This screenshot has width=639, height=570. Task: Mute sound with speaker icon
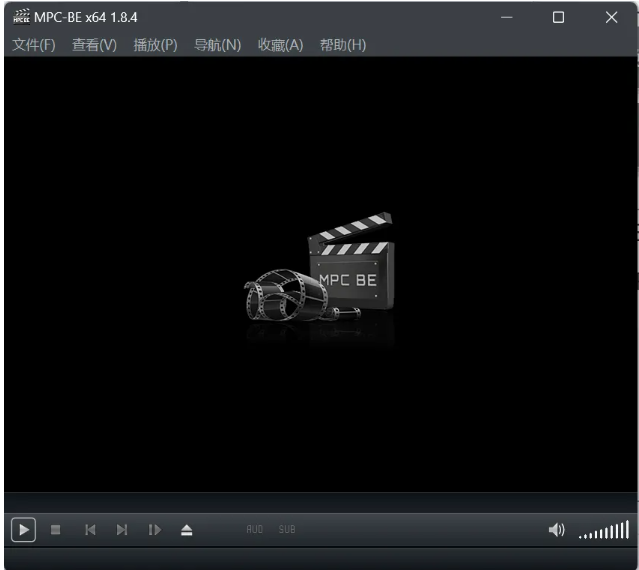point(556,530)
